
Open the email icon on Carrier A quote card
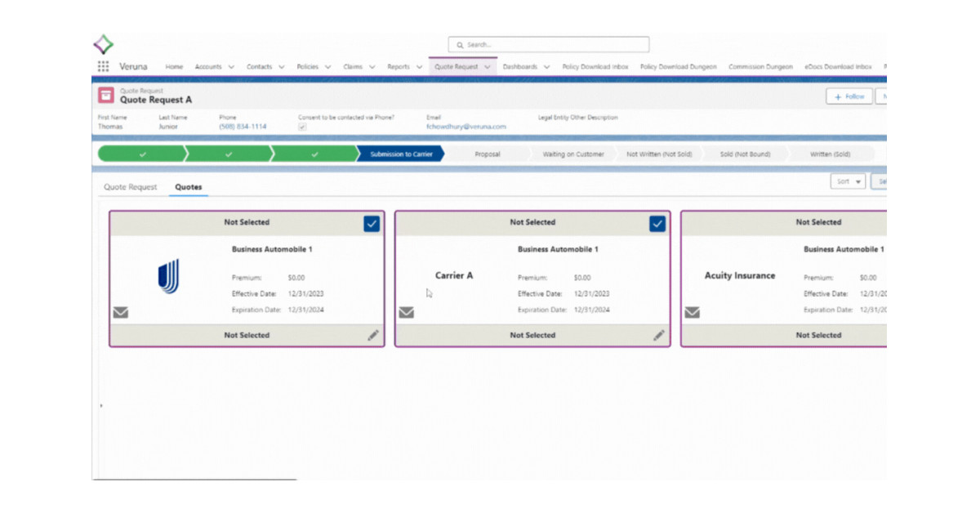coord(405,310)
